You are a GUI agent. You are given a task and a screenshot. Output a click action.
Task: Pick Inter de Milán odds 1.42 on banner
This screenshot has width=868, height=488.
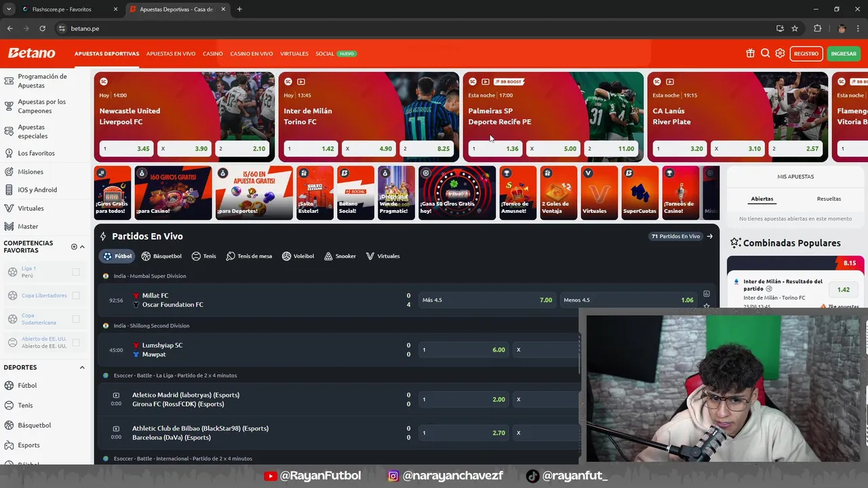tap(311, 148)
